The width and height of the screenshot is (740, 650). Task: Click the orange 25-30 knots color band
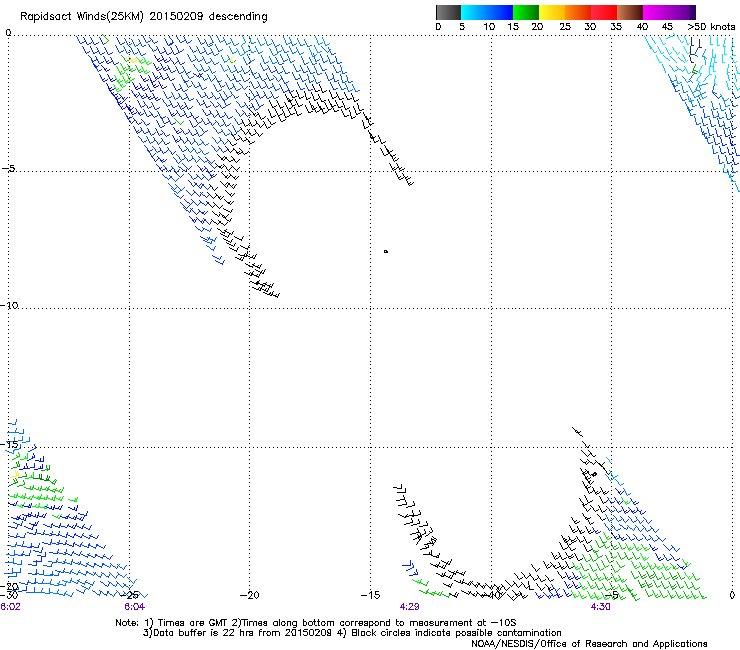point(578,12)
